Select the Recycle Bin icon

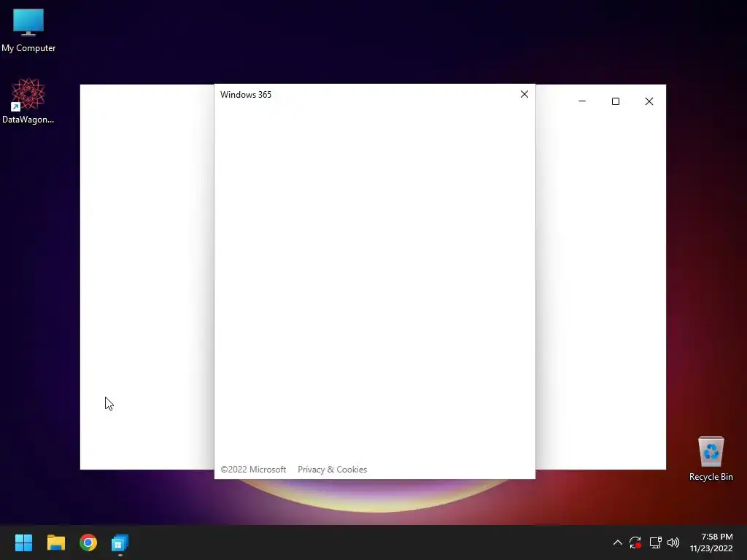[x=711, y=459]
